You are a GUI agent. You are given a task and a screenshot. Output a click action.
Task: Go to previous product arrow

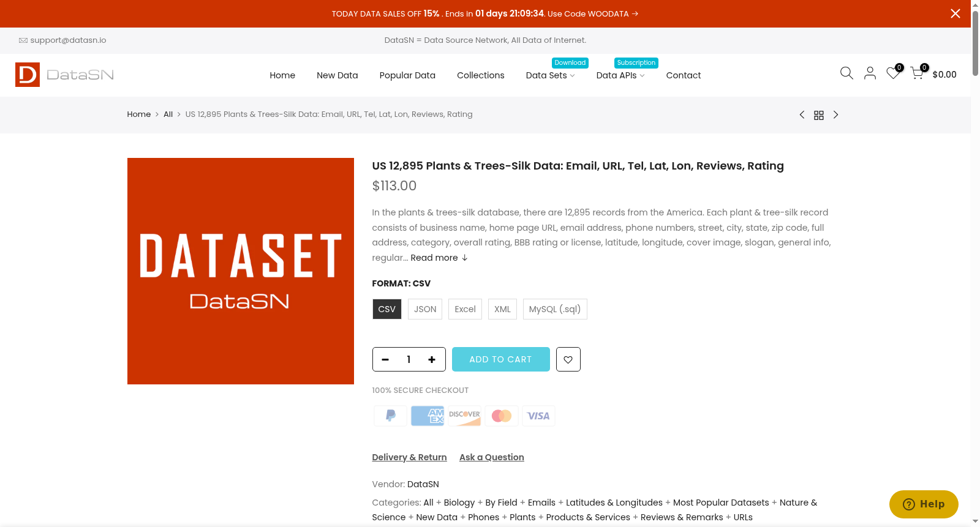[802, 114]
